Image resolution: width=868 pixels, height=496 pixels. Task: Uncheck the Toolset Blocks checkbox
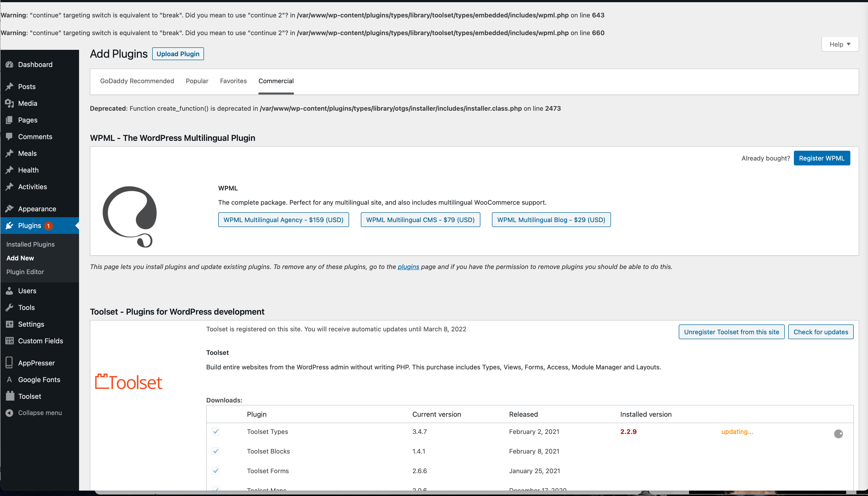coord(215,451)
